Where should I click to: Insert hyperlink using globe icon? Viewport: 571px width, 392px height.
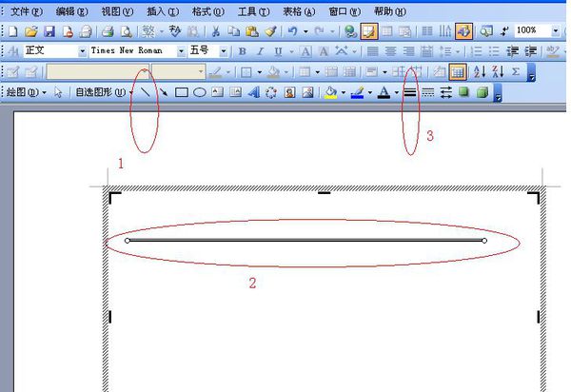pos(350,31)
